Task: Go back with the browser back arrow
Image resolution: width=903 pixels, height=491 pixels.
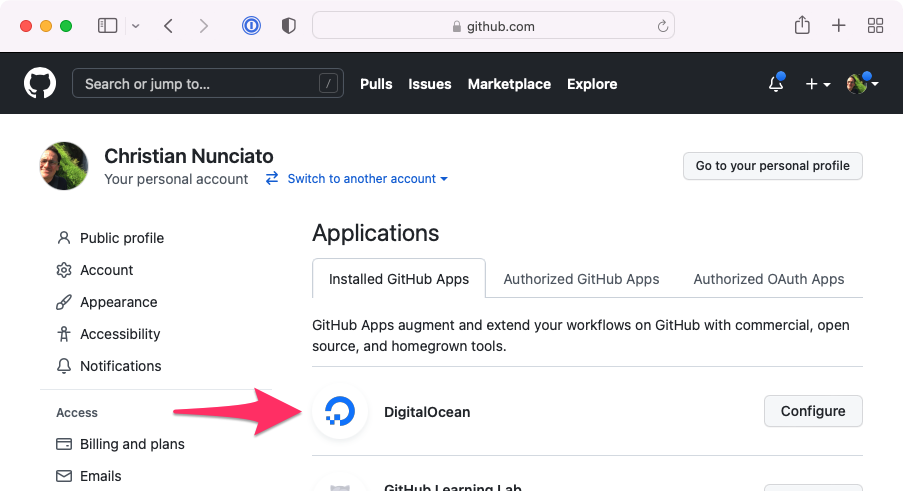Action: tap(168, 26)
